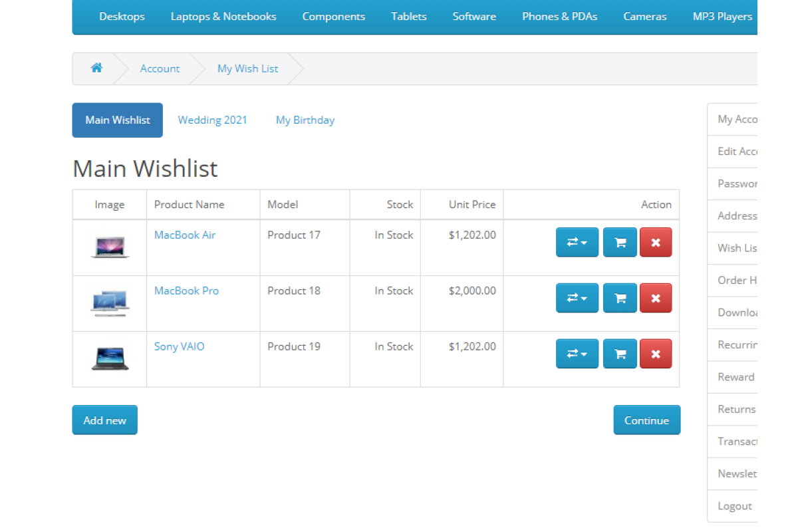Screen dimensions: 798x532
Task: Open the Sony VAIO product link
Action: 179,346
